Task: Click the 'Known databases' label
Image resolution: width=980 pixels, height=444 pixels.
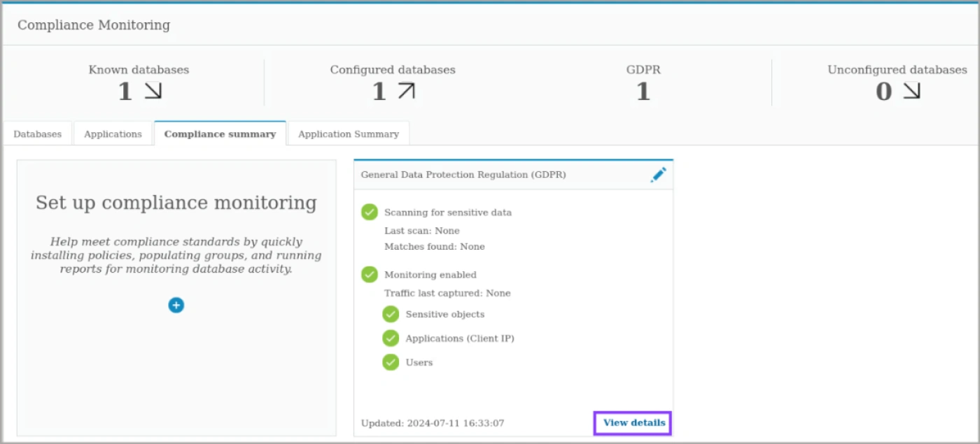Action: coord(139,70)
